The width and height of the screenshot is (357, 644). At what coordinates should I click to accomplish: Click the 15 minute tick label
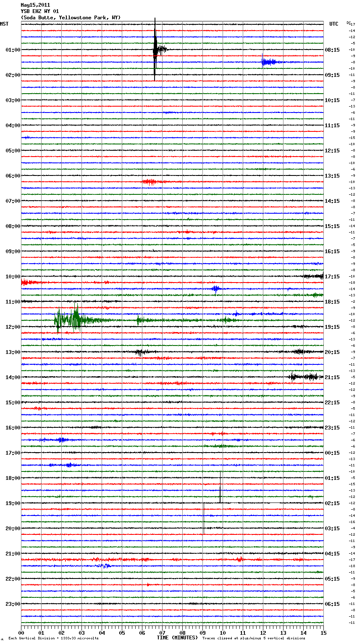(x=323, y=633)
